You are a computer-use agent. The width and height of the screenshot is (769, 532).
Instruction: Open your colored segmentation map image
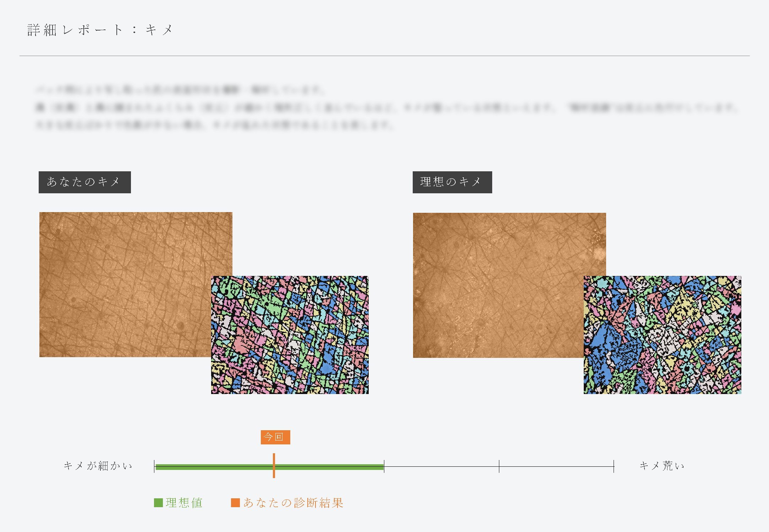[x=290, y=335]
